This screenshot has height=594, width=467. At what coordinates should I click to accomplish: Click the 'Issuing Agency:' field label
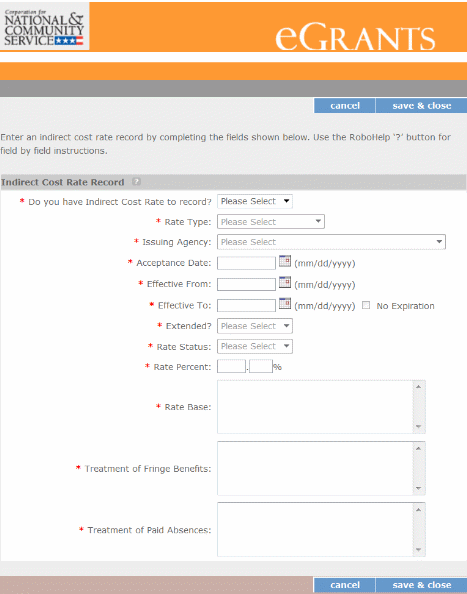176,242
